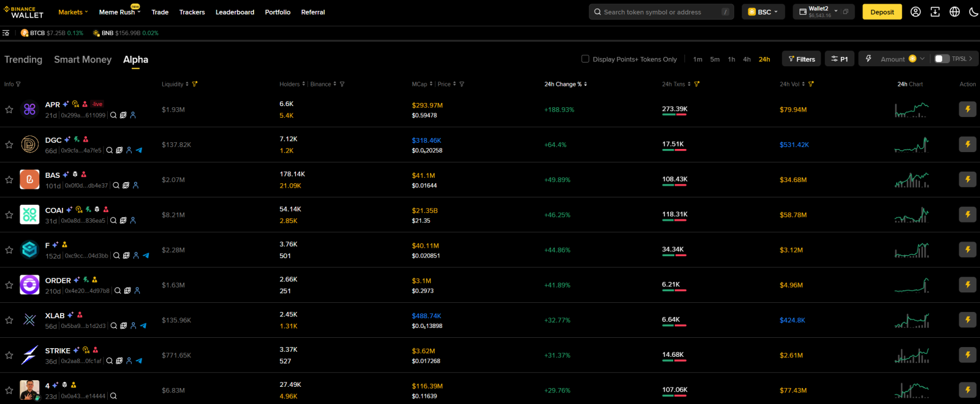Open the Trade menu
This screenshot has height=404, width=980.
pyautogui.click(x=160, y=12)
